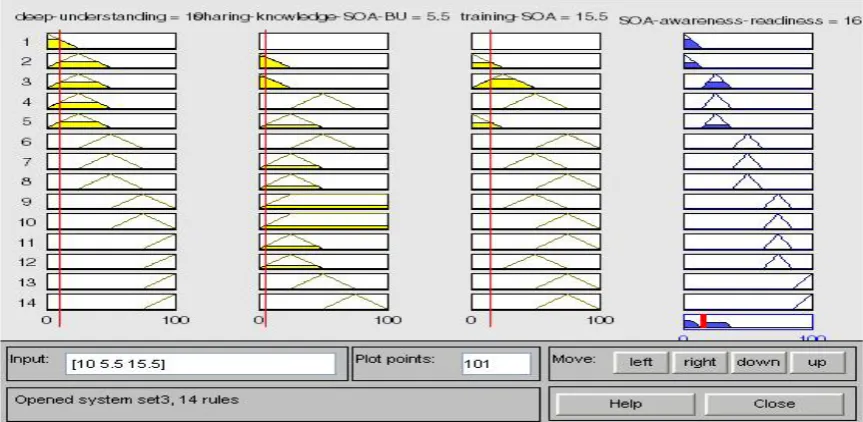Select rule number 8

point(26,182)
